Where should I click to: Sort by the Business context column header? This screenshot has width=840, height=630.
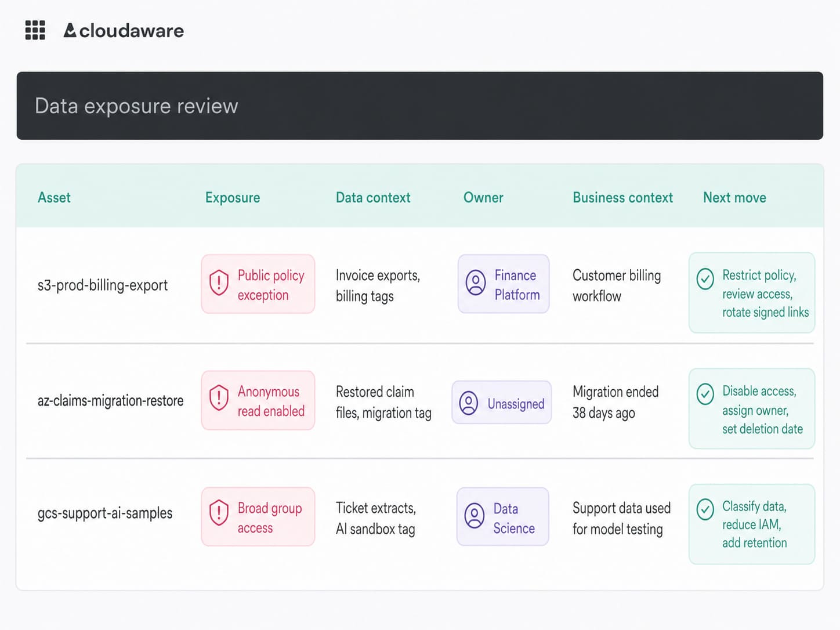pos(623,198)
